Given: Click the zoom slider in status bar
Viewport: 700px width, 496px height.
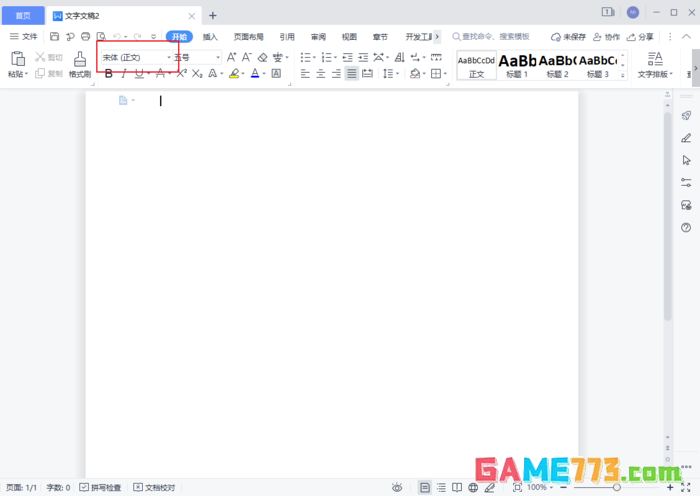Looking at the screenshot, I should point(616,487).
